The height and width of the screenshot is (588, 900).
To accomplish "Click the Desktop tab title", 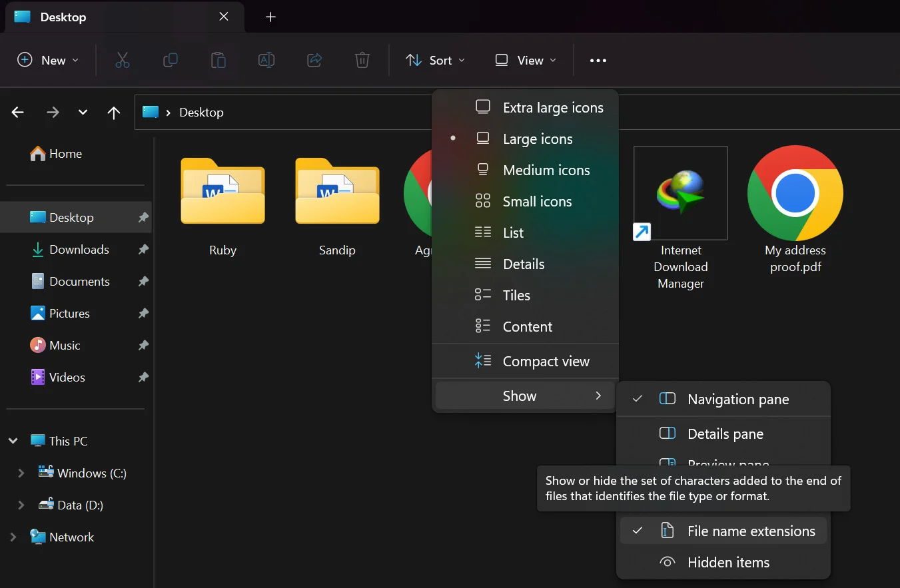I will coord(63,17).
